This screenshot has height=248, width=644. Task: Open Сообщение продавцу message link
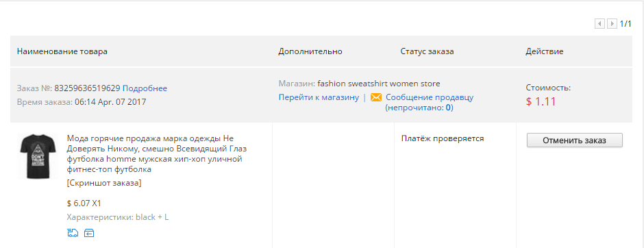click(430, 103)
